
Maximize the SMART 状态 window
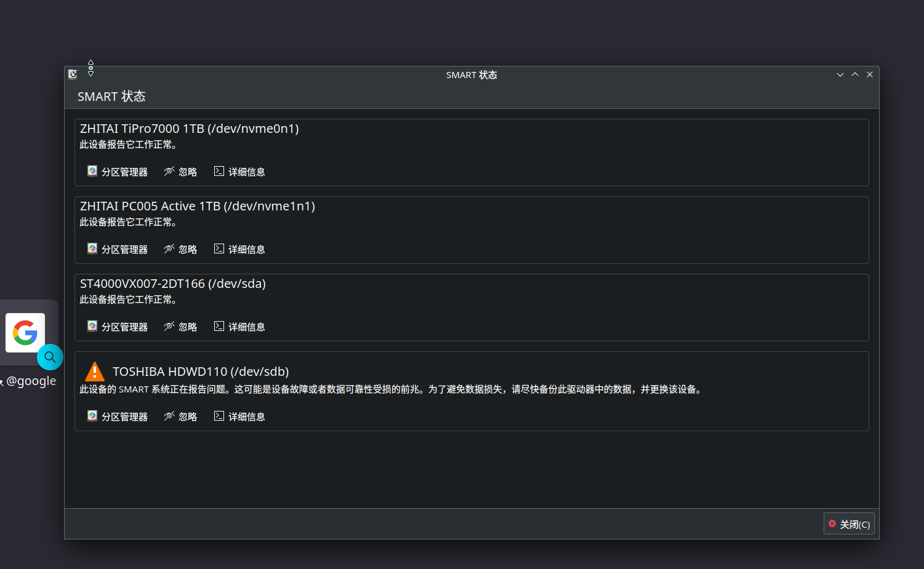coord(855,74)
